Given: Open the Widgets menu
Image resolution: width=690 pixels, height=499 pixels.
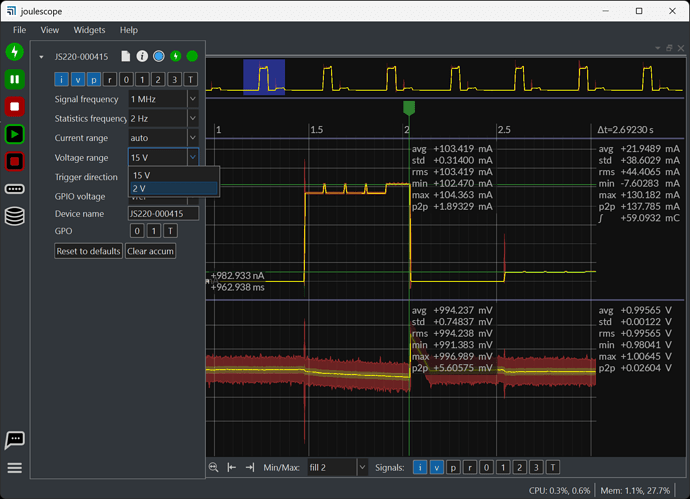Looking at the screenshot, I should (89, 30).
